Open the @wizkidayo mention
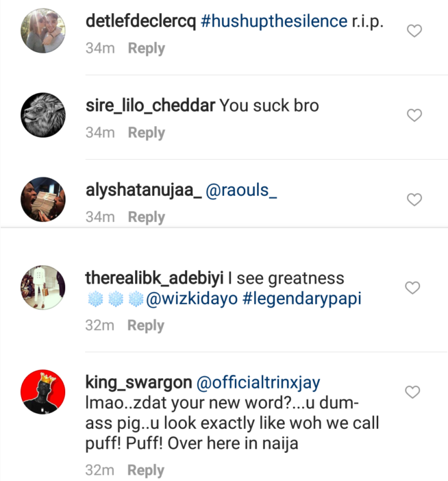 click(190, 300)
